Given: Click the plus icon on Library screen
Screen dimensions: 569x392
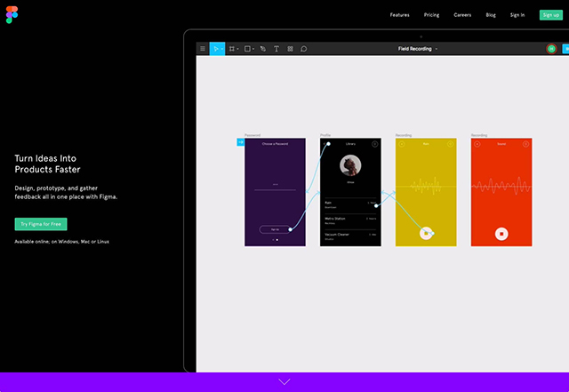Looking at the screenshot, I should click(x=375, y=144).
